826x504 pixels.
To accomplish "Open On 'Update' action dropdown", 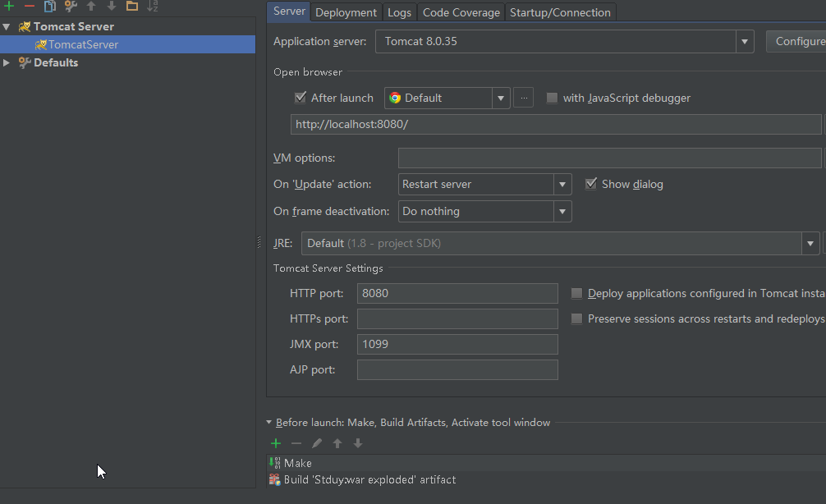I will tap(562, 185).
